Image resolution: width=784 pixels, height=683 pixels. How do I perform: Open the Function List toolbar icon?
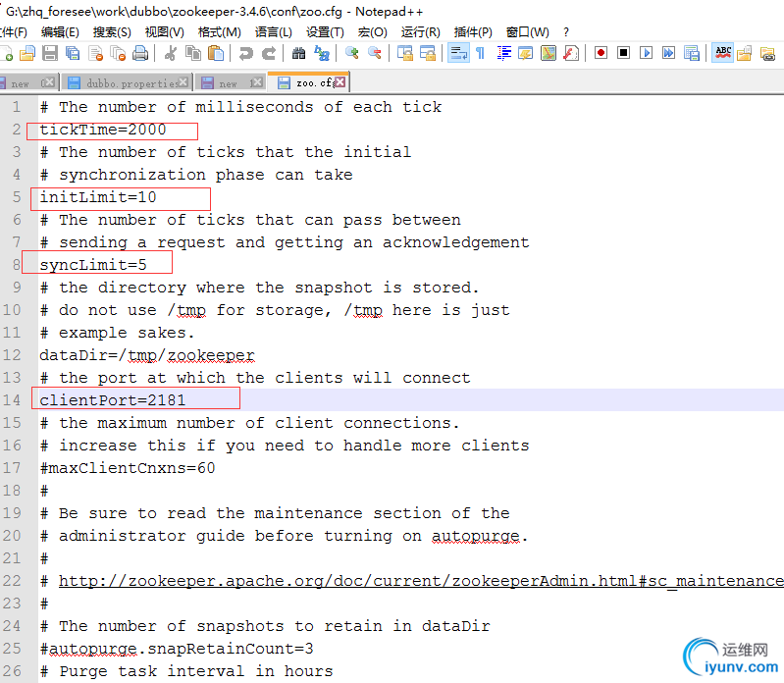[571, 53]
